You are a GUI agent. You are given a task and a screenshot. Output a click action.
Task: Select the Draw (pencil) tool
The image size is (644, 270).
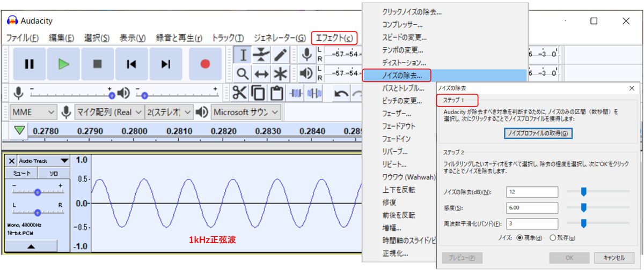(x=280, y=55)
